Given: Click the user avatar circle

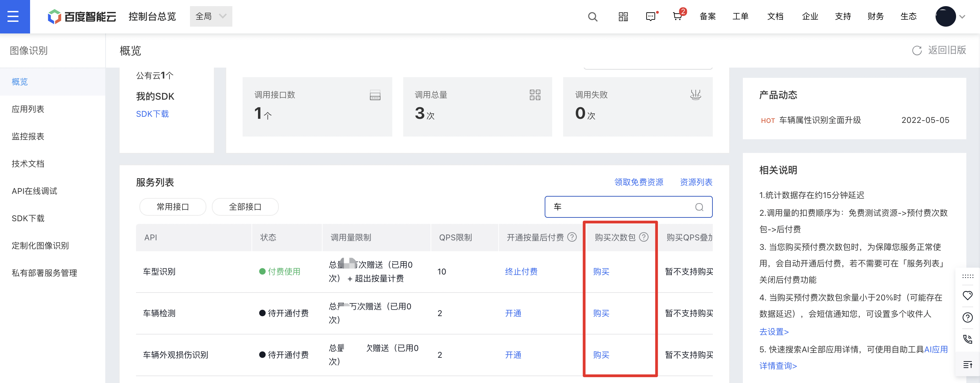Looking at the screenshot, I should coord(945,16).
